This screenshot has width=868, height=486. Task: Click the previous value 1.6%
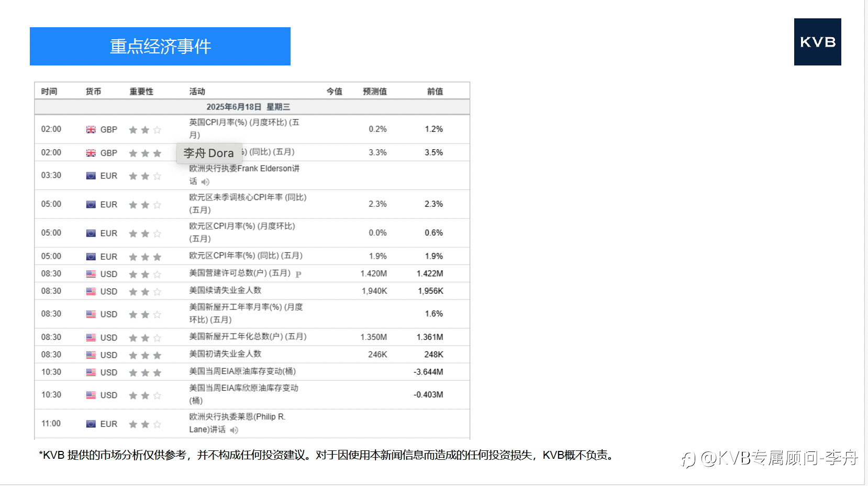pyautogui.click(x=433, y=314)
